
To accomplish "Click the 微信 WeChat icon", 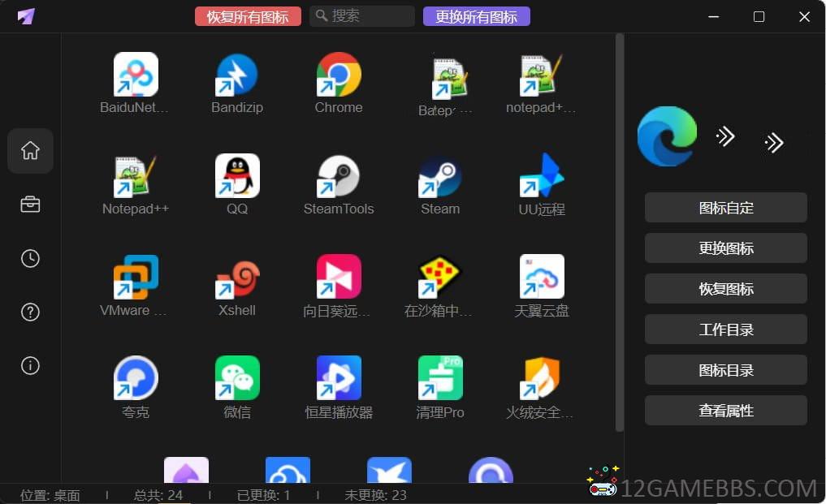I will 236,378.
